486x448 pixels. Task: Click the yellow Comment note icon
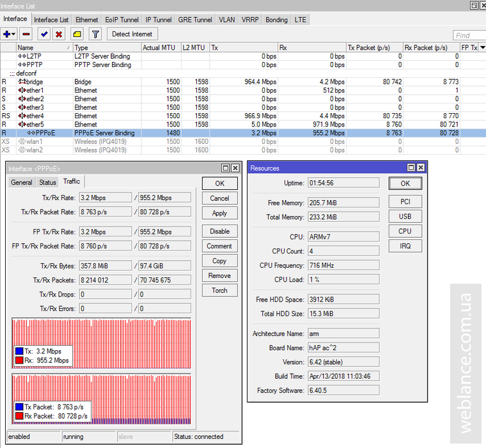(77, 34)
